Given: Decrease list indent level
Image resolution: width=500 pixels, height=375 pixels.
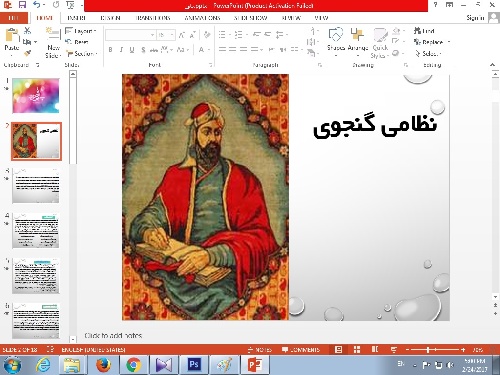Looking at the screenshot, I should click(x=256, y=34).
